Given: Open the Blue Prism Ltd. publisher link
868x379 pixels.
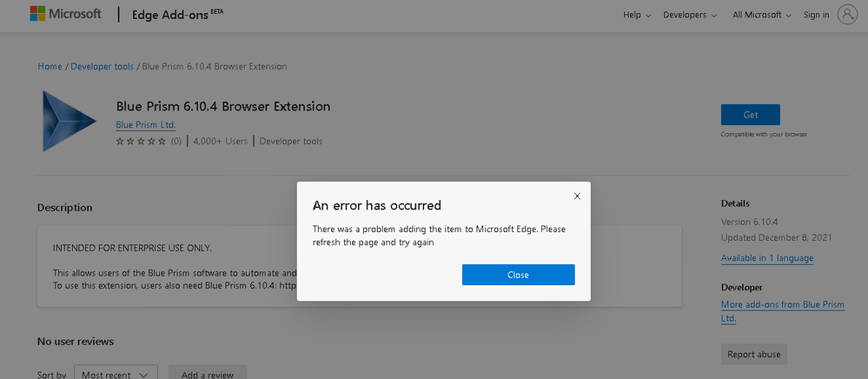Looking at the screenshot, I should pos(146,125).
